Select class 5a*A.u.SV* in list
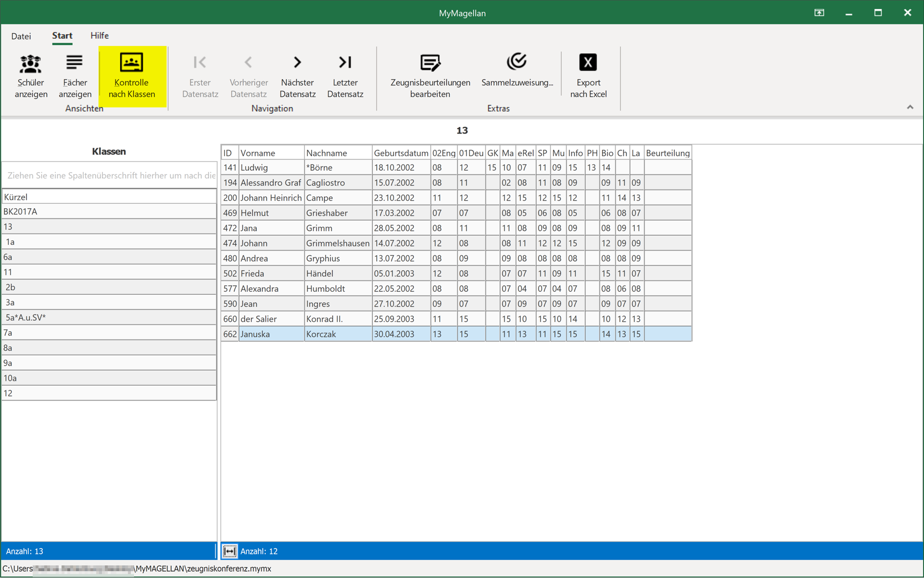Viewport: 924px width, 578px height. (109, 317)
